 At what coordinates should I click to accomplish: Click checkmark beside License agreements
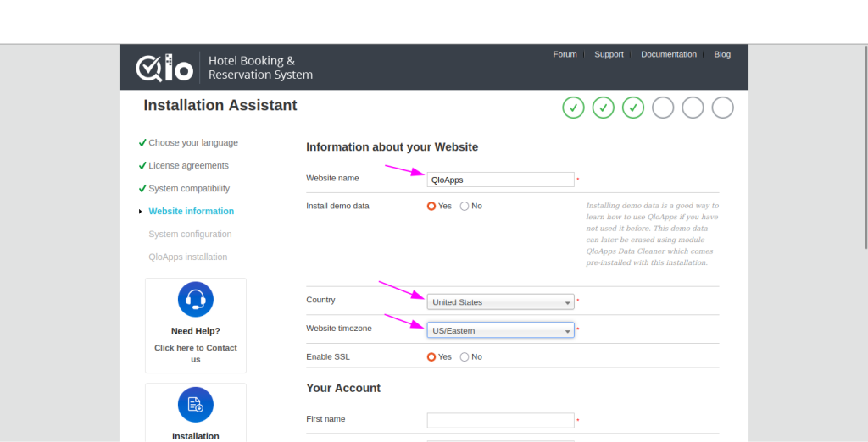click(142, 165)
